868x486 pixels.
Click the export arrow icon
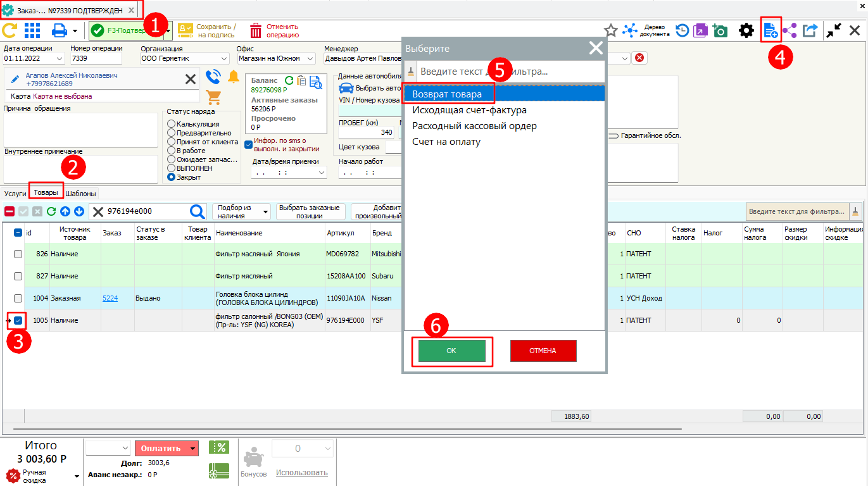tap(810, 30)
